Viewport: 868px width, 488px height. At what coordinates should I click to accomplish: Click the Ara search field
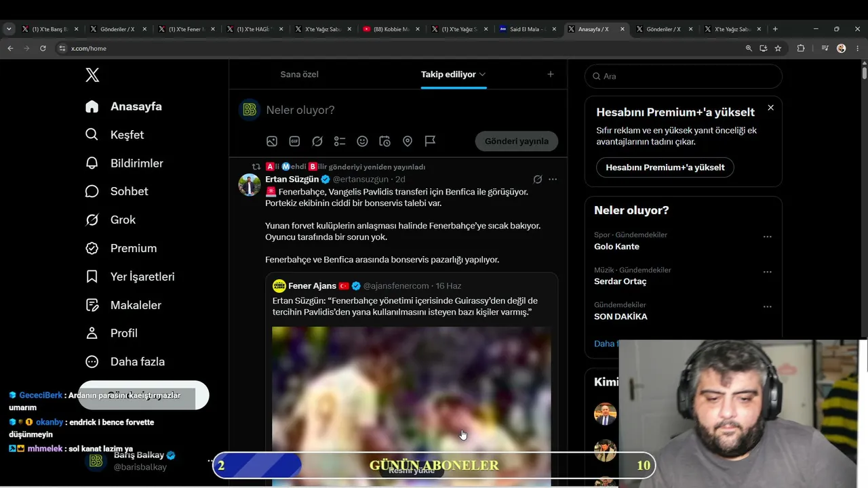click(684, 77)
